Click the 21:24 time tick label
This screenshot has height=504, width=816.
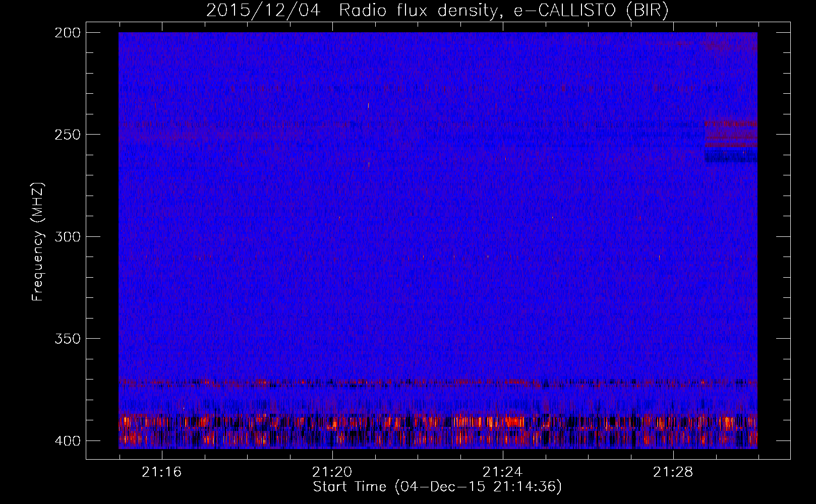tap(502, 472)
